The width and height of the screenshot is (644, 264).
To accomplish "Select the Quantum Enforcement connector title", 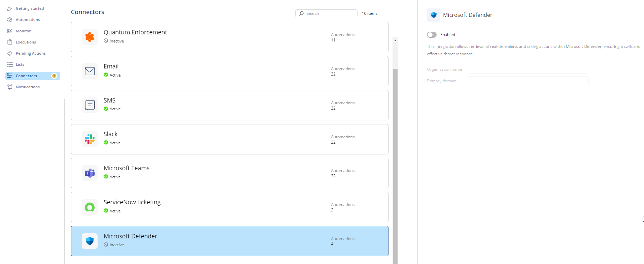I will pyautogui.click(x=135, y=32).
